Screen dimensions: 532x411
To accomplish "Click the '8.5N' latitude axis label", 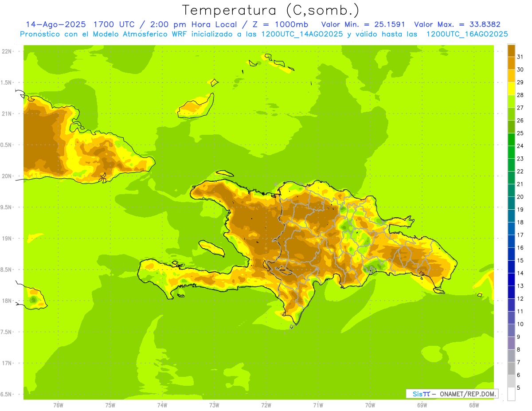I will [7, 270].
